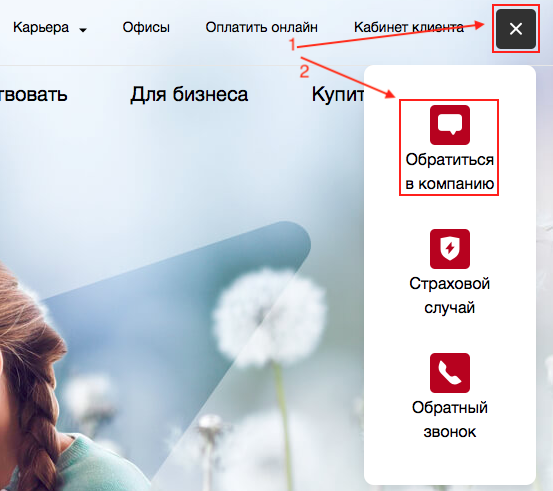Click the red phone handset icon
The height and width of the screenshot is (491, 553).
point(450,373)
